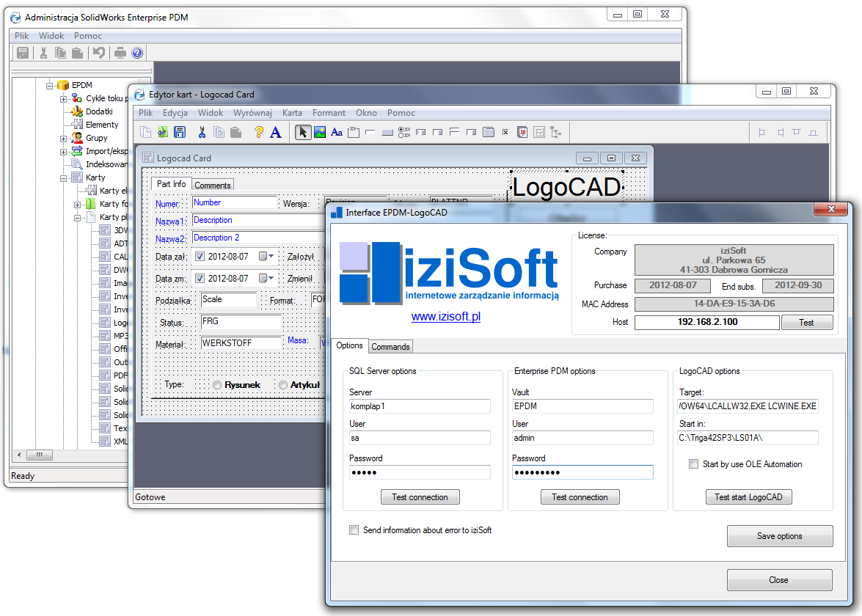862x616 pixels.
Task: Open the Plik menu in Administracja window
Action: [x=22, y=36]
